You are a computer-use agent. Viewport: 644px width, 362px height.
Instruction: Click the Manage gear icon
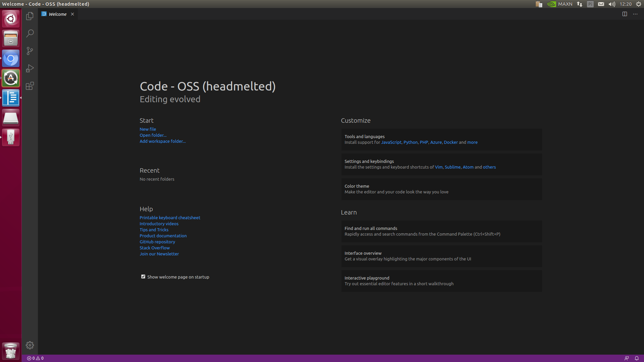(30, 345)
